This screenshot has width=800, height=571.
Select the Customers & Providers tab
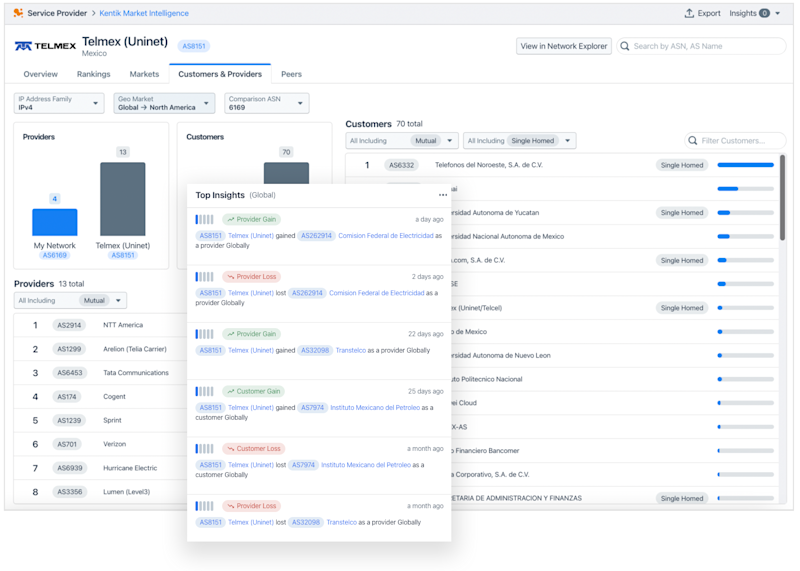click(220, 74)
